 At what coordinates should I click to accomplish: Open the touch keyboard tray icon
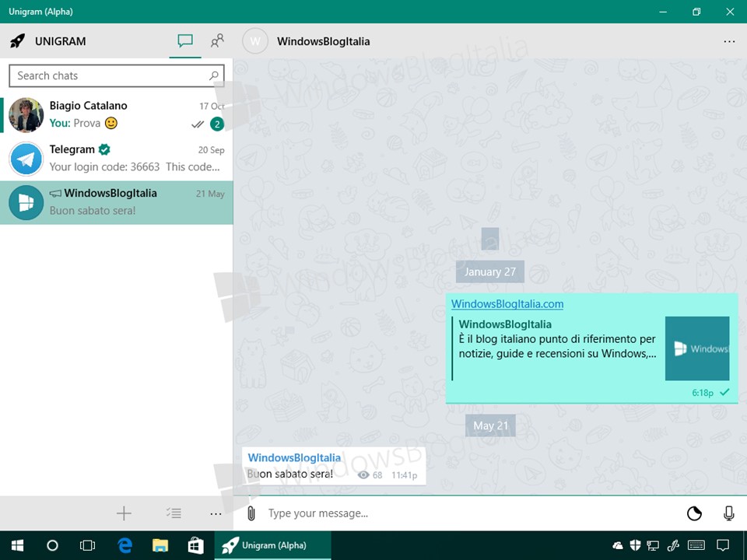point(696,545)
